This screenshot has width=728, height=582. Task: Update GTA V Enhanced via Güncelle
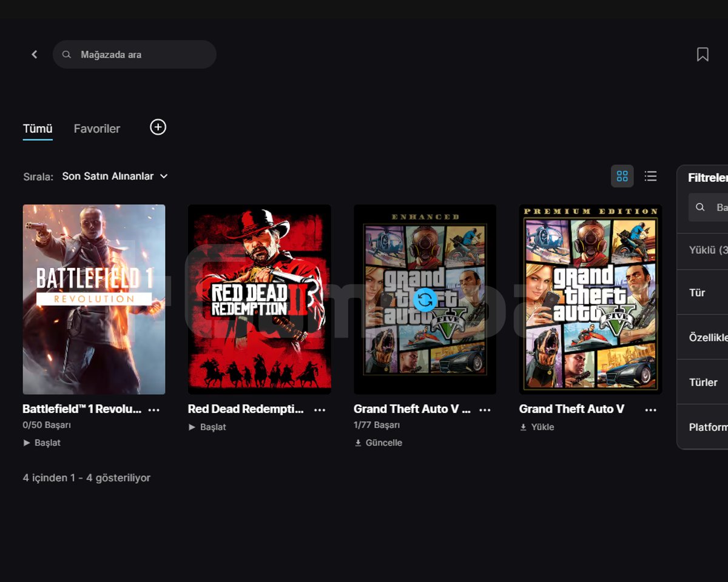pos(379,443)
